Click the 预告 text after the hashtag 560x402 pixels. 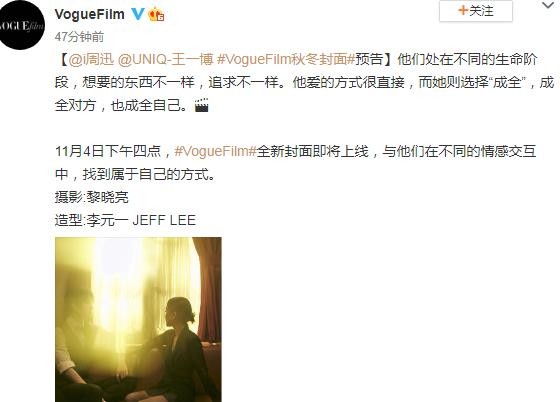click(x=369, y=59)
